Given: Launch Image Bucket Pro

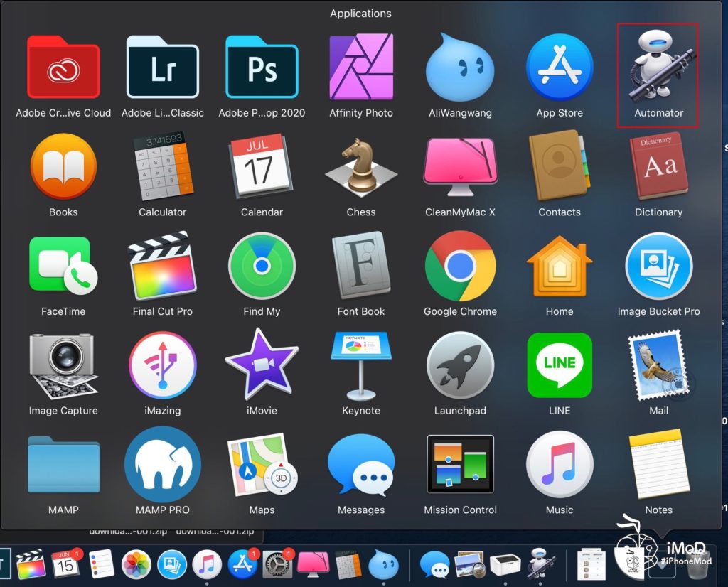Looking at the screenshot, I should [658, 266].
